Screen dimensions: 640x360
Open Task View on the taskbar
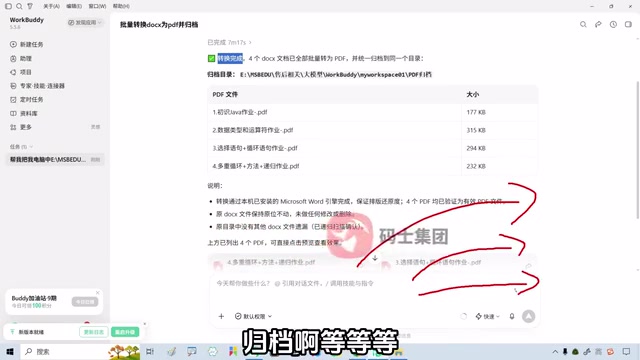coord(150,351)
